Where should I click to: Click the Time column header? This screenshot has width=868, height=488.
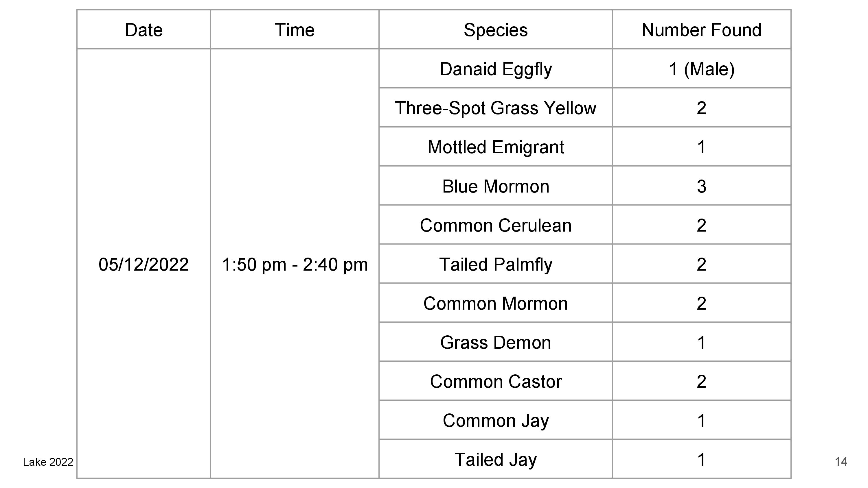(x=295, y=30)
